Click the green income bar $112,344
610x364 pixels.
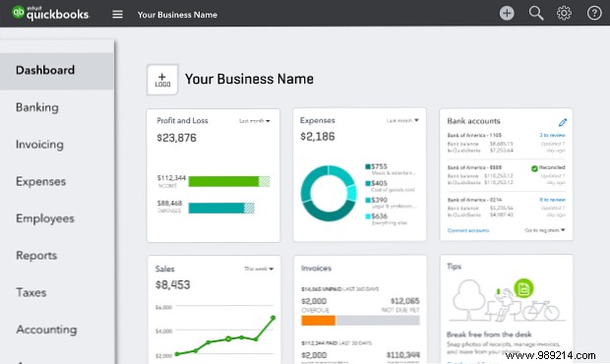(x=229, y=181)
